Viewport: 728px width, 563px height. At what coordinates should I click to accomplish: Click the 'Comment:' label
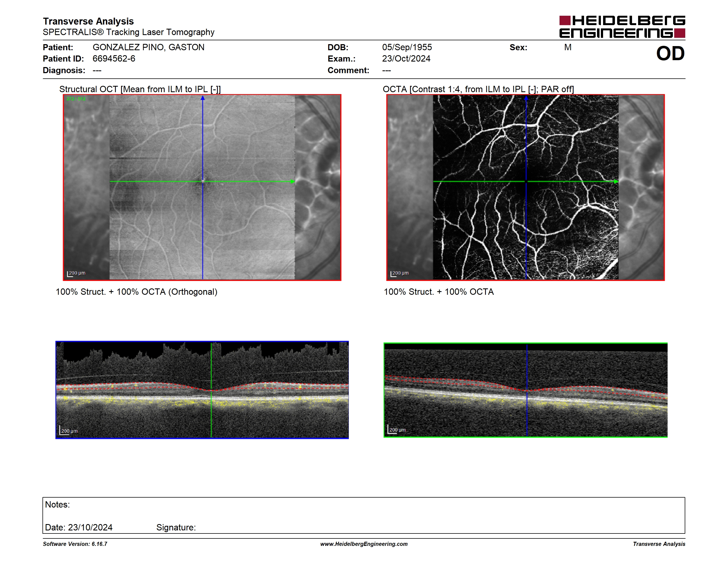click(348, 70)
